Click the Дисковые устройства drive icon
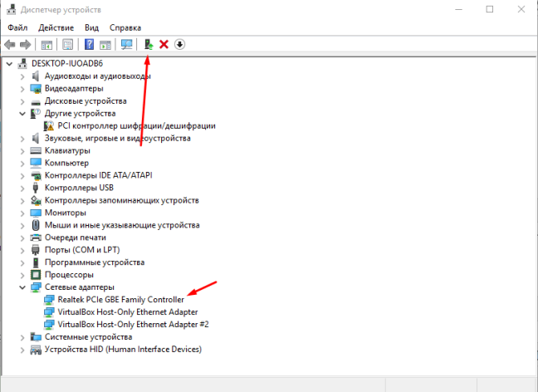The width and height of the screenshot is (538, 392). (x=36, y=102)
